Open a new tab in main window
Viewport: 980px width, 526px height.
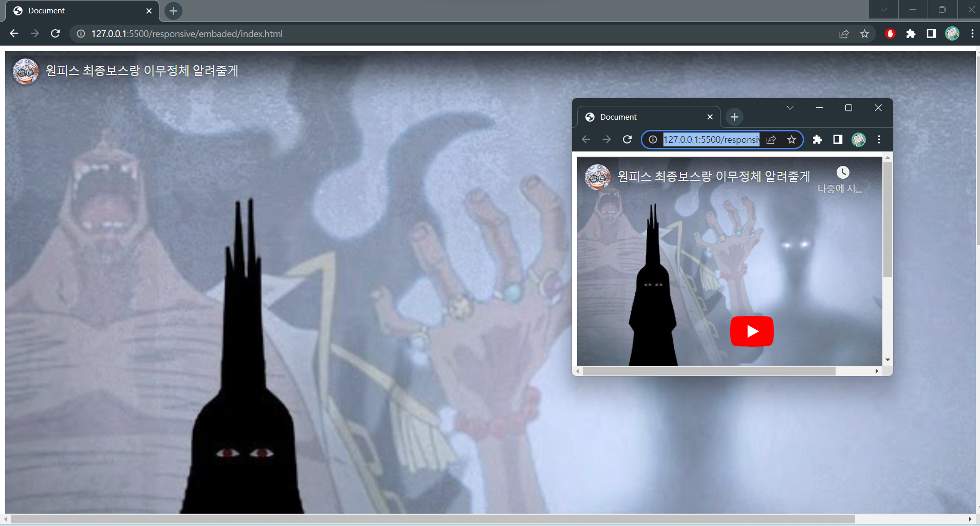click(x=174, y=11)
